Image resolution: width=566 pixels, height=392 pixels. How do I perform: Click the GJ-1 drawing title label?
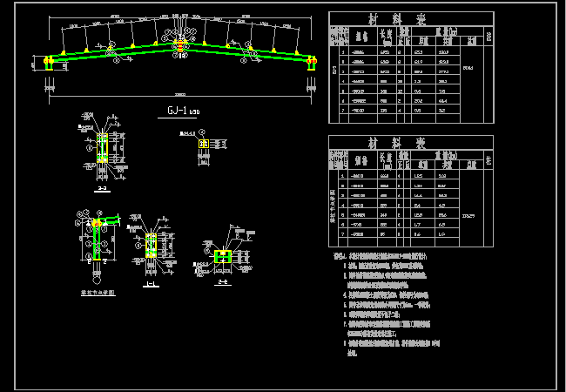point(179,111)
